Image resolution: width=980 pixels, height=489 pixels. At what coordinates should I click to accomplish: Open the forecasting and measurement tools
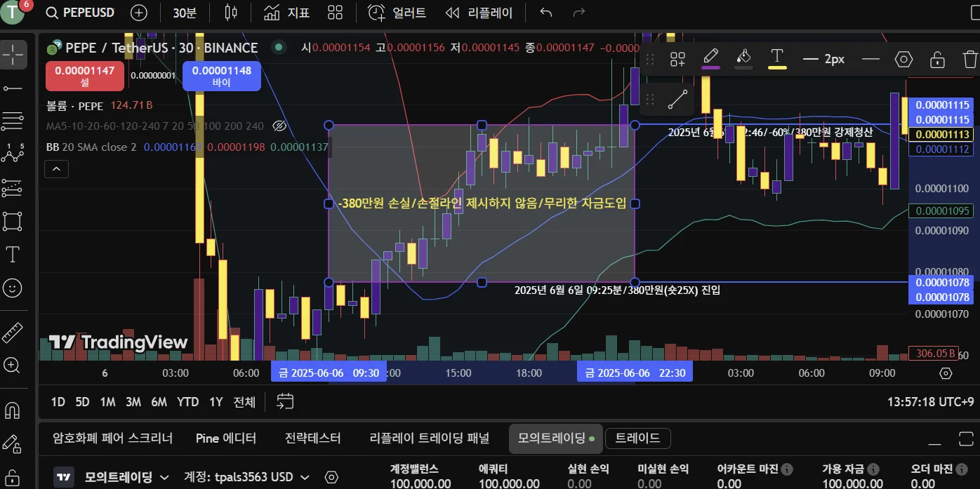tap(13, 187)
